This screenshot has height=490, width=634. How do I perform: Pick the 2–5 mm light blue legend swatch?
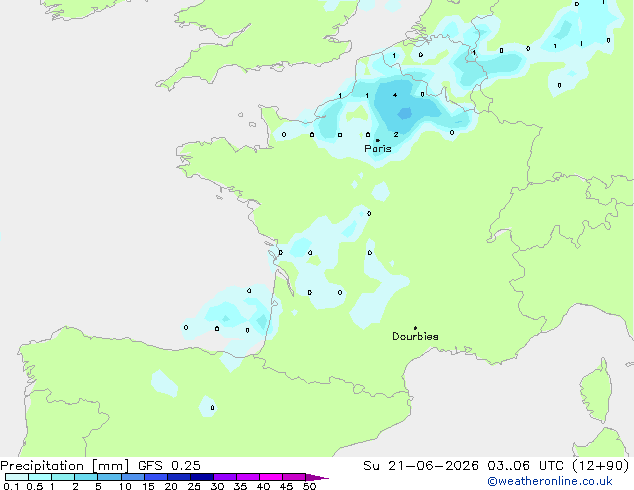pyautogui.click(x=86, y=477)
